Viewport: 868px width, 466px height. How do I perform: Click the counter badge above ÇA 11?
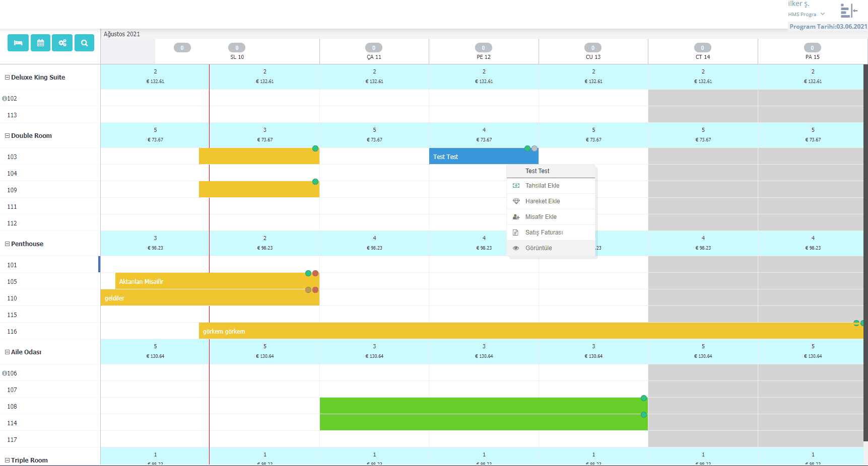click(374, 48)
